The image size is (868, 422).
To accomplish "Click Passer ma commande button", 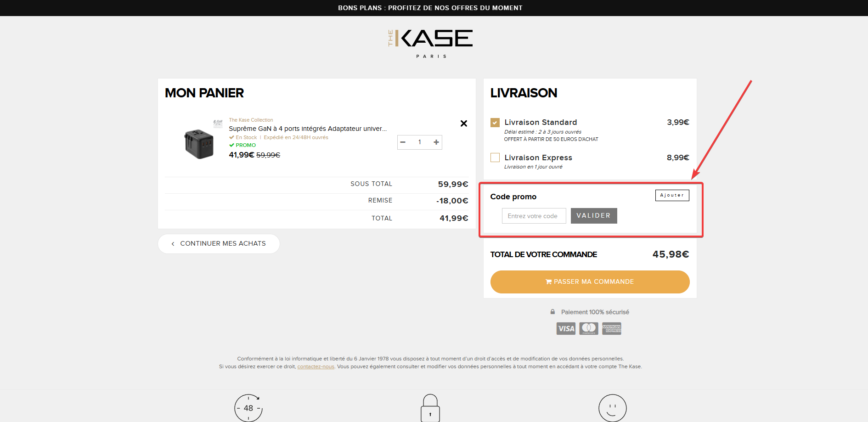I will [590, 282].
